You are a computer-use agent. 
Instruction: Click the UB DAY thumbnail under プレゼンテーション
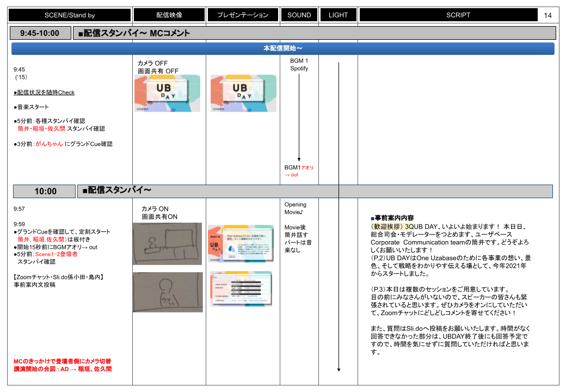pos(243,93)
